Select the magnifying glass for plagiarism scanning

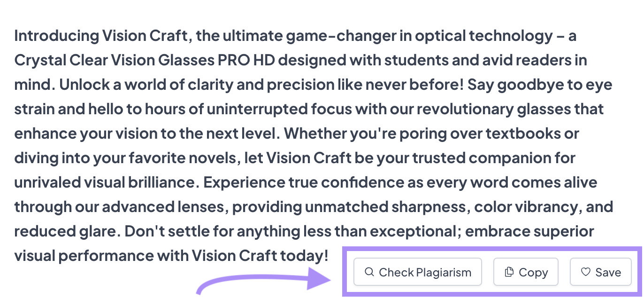click(369, 272)
